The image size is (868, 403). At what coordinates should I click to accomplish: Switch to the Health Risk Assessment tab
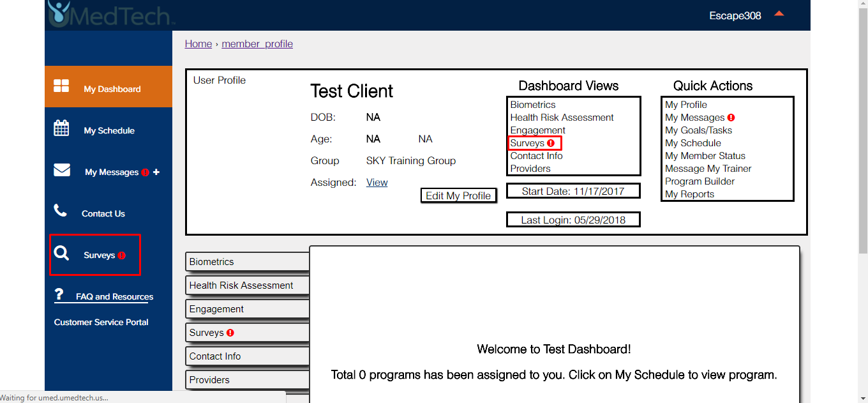point(248,285)
